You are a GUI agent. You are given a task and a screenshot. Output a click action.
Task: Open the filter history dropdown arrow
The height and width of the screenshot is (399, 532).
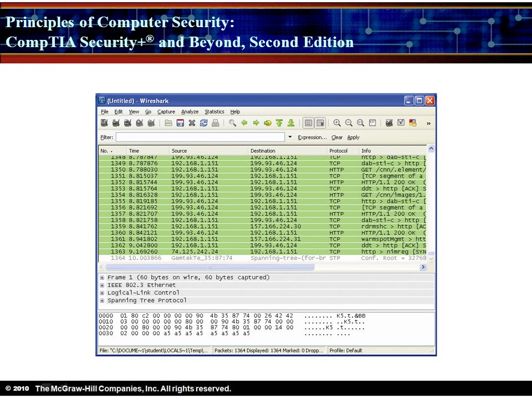click(x=290, y=137)
